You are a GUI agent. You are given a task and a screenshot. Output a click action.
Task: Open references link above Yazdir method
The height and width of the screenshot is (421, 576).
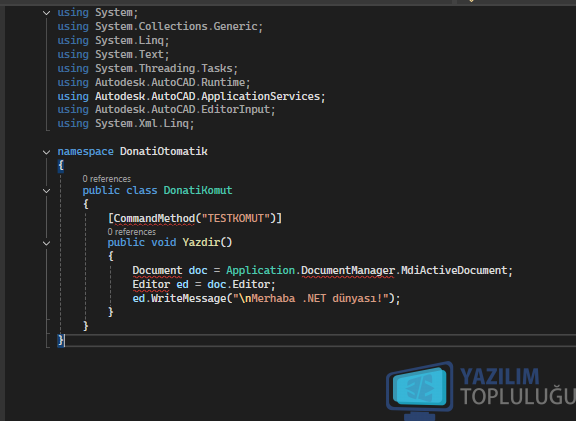coord(132,232)
